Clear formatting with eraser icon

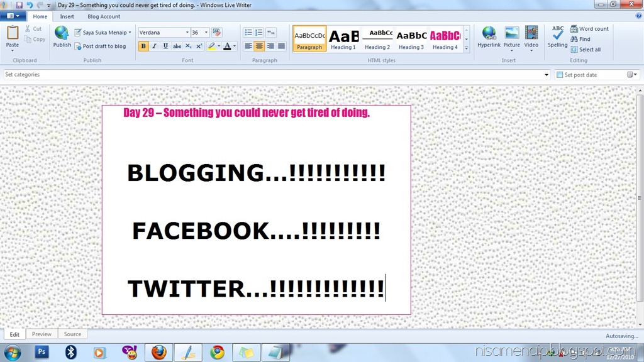(217, 33)
